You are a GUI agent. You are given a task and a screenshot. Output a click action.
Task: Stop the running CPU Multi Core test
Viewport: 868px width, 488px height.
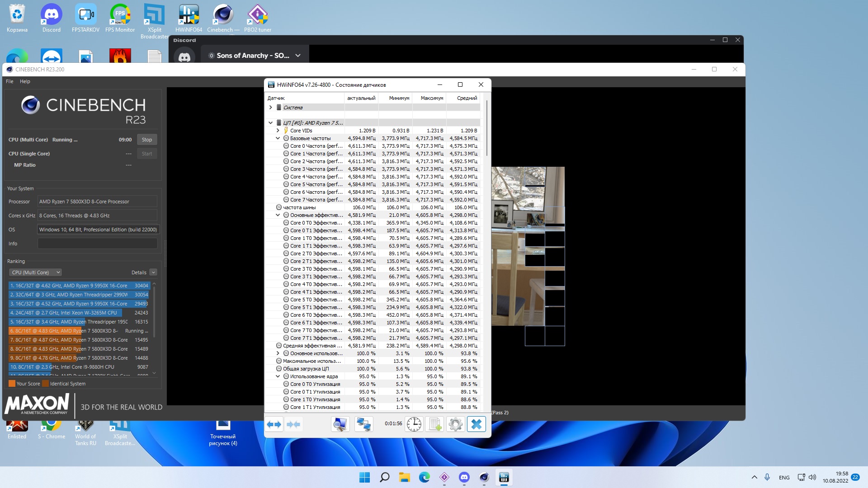point(147,140)
